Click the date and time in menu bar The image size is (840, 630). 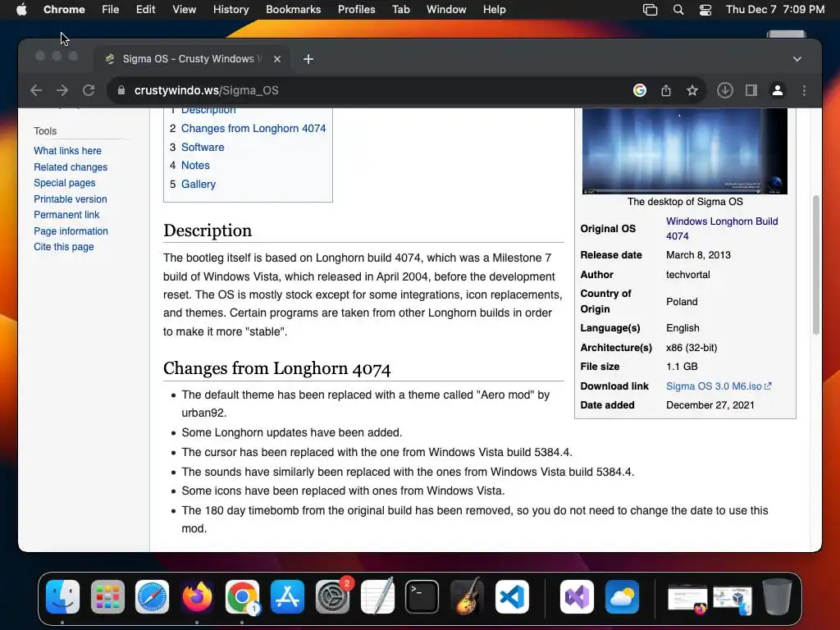[775, 10]
